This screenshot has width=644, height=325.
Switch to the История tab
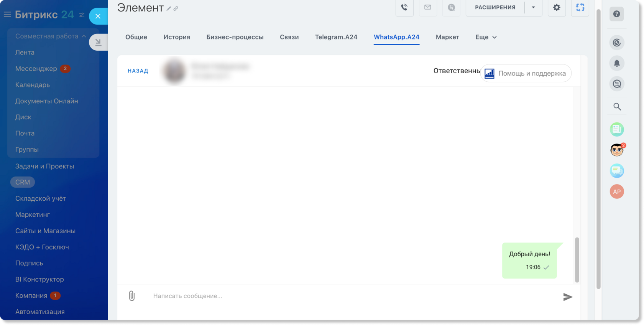[x=177, y=37]
